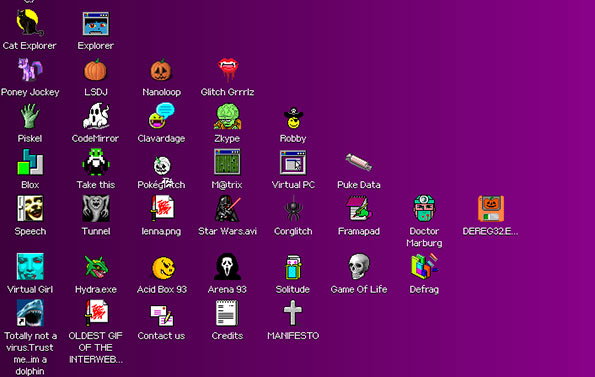
Task: Select the Take this icon
Action: click(x=96, y=162)
